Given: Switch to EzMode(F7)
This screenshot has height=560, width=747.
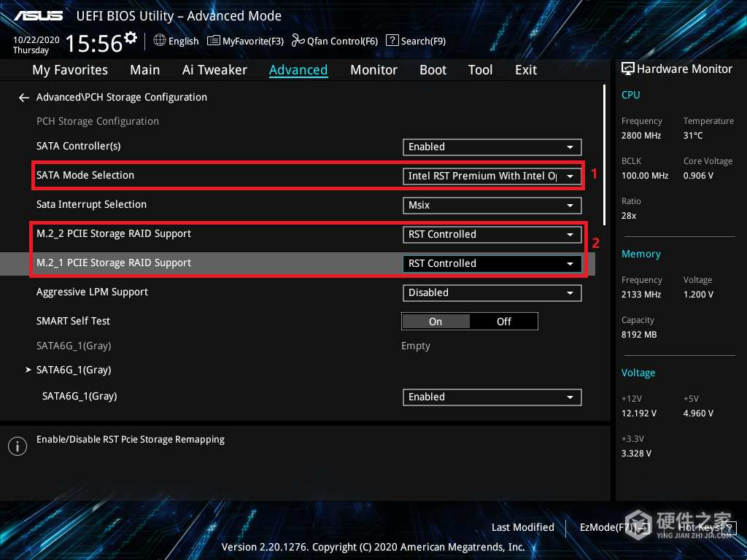Looking at the screenshot, I should click(614, 527).
